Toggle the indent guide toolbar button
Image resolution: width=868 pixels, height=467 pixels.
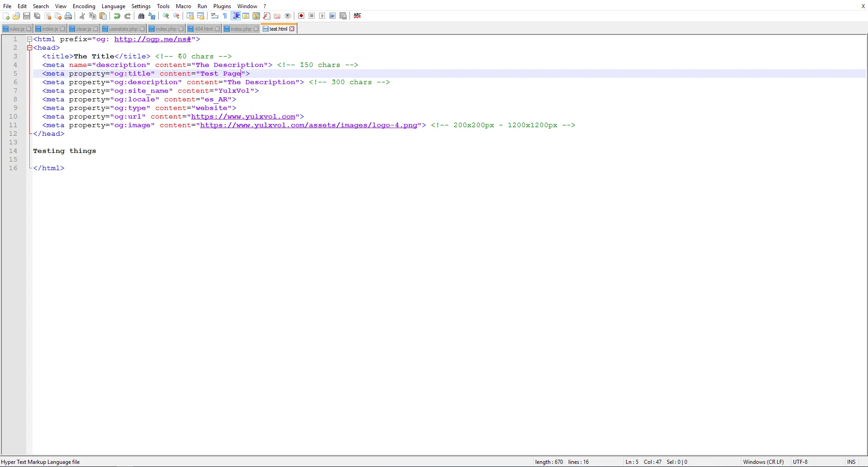(236, 16)
